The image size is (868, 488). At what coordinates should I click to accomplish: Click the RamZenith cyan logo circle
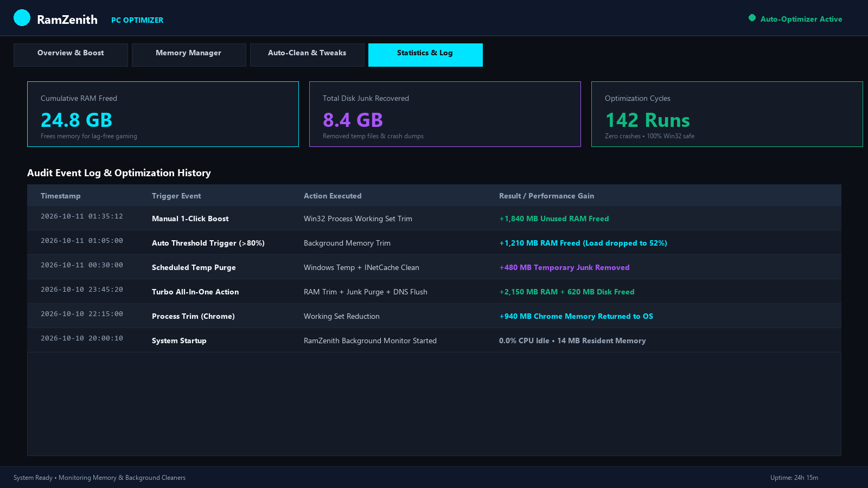click(22, 18)
